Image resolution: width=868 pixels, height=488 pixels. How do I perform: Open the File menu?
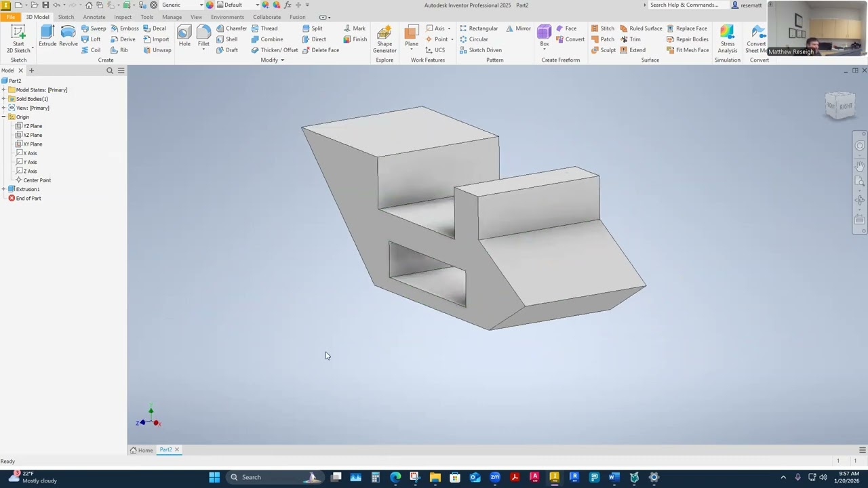click(10, 17)
